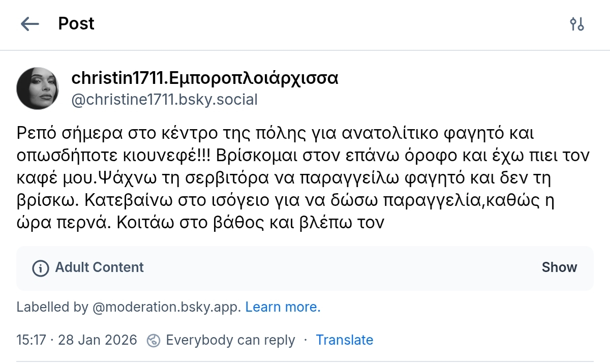The width and height of the screenshot is (610, 364).
Task: Click the "Post" header title
Action: (x=76, y=24)
